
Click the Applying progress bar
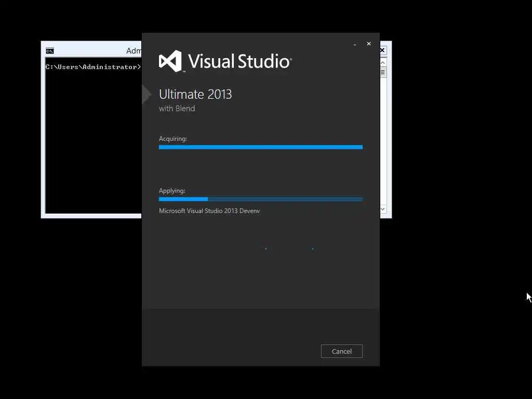[x=261, y=199]
